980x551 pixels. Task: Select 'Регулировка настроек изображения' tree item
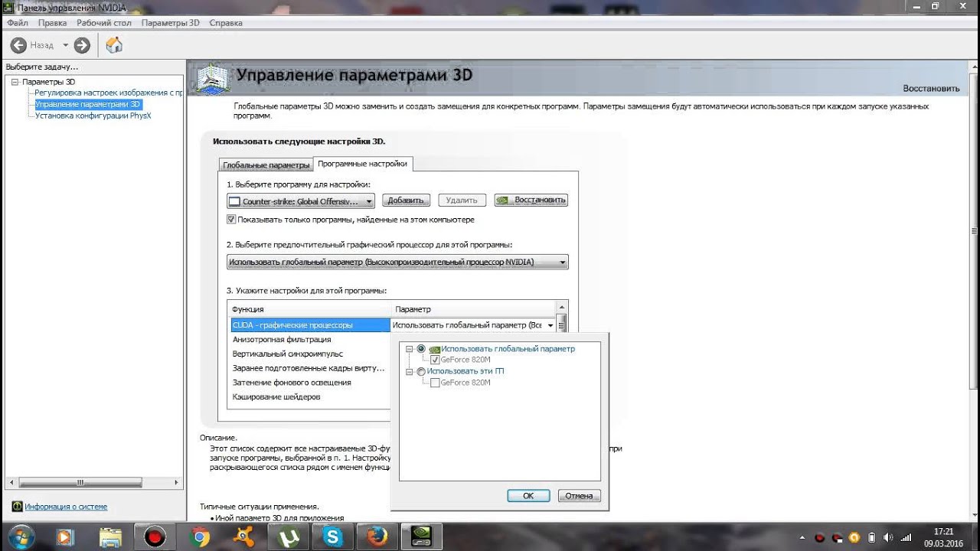108,93
